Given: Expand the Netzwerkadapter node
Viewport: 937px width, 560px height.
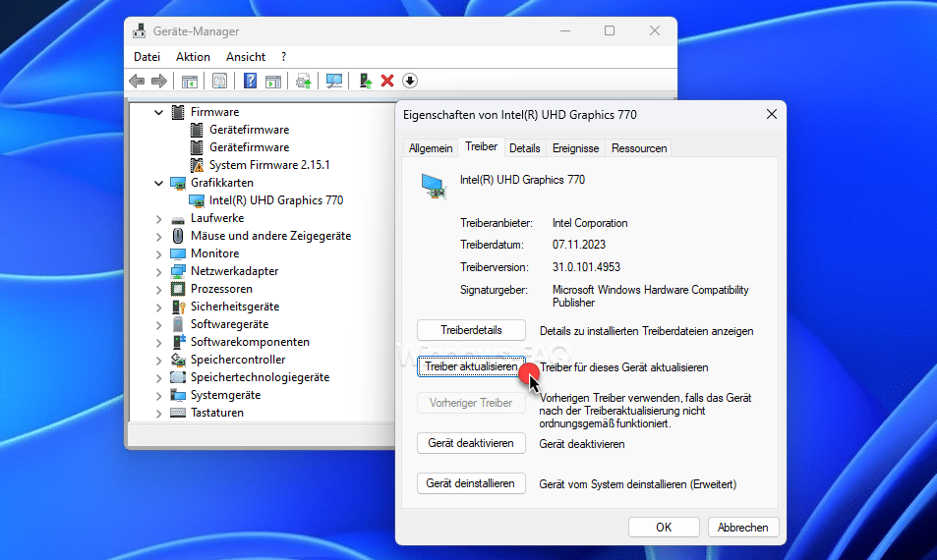Looking at the screenshot, I should tap(158, 272).
